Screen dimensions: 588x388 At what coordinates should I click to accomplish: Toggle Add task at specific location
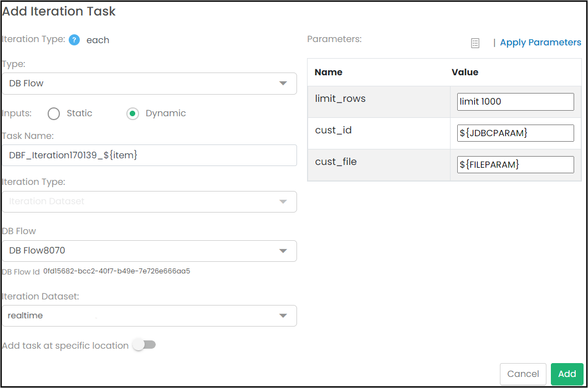tap(145, 345)
